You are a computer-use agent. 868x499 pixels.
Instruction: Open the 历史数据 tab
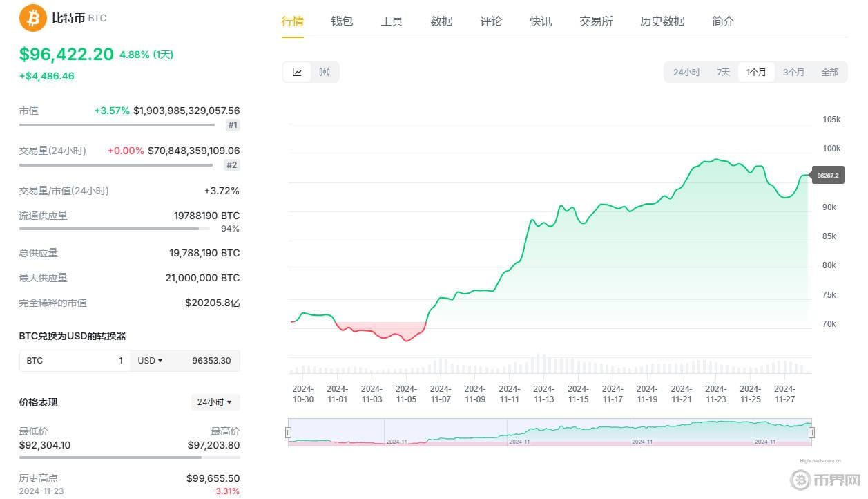[662, 21]
